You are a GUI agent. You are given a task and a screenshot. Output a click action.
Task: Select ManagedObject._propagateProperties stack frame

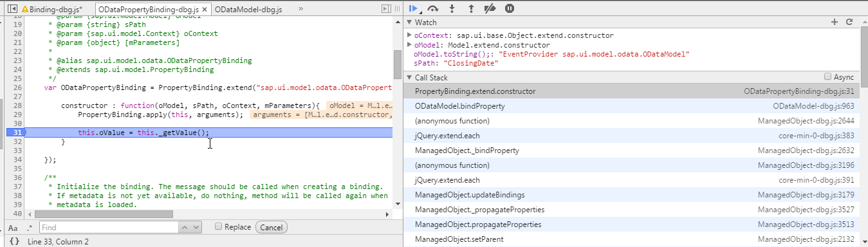[633, 210]
